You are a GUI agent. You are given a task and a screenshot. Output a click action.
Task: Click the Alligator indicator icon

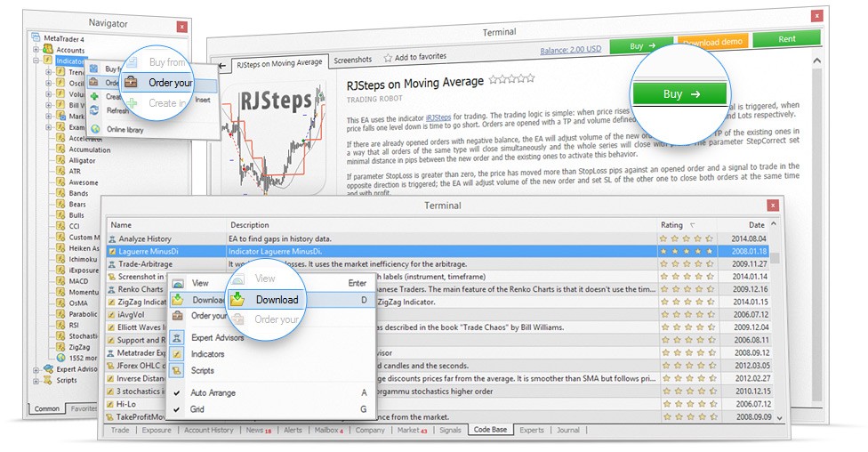[x=60, y=161]
